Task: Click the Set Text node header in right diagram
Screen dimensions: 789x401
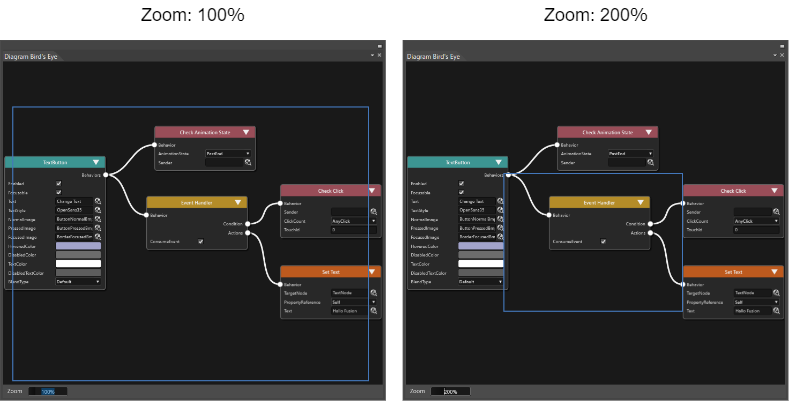Action: pos(733,272)
